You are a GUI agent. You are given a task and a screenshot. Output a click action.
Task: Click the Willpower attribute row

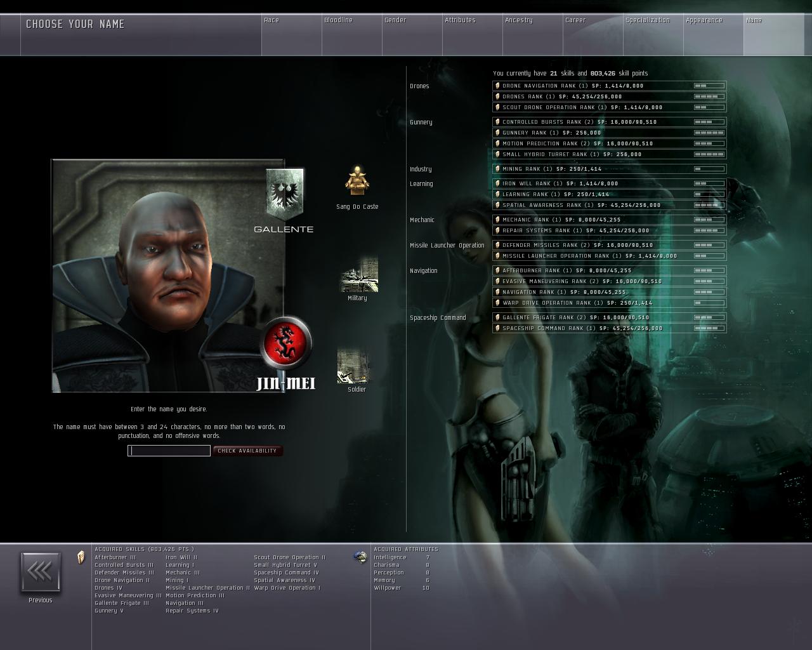tap(402, 588)
